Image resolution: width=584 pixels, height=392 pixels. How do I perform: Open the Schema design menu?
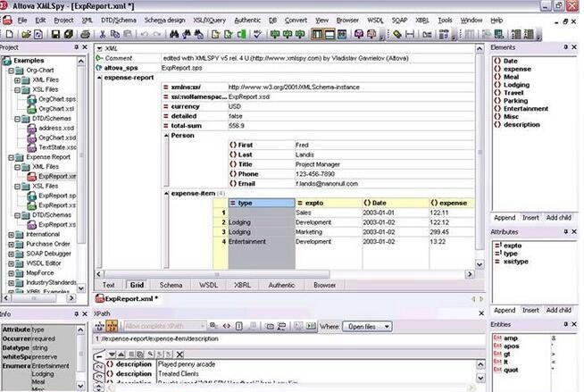pyautogui.click(x=164, y=21)
